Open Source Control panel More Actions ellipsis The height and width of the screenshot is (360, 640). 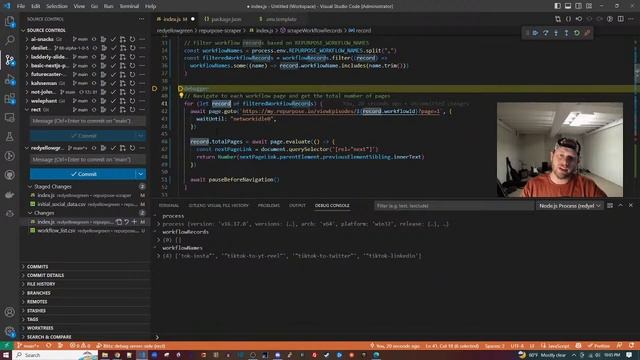141,19
